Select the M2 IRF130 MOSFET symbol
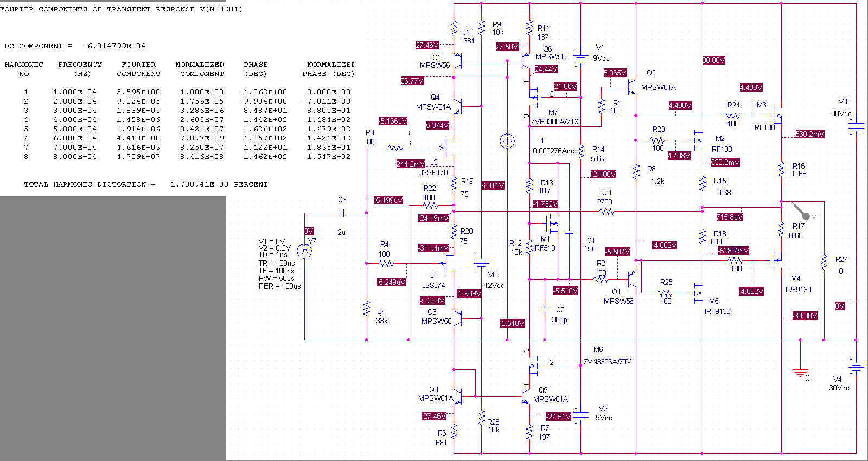 697,140
